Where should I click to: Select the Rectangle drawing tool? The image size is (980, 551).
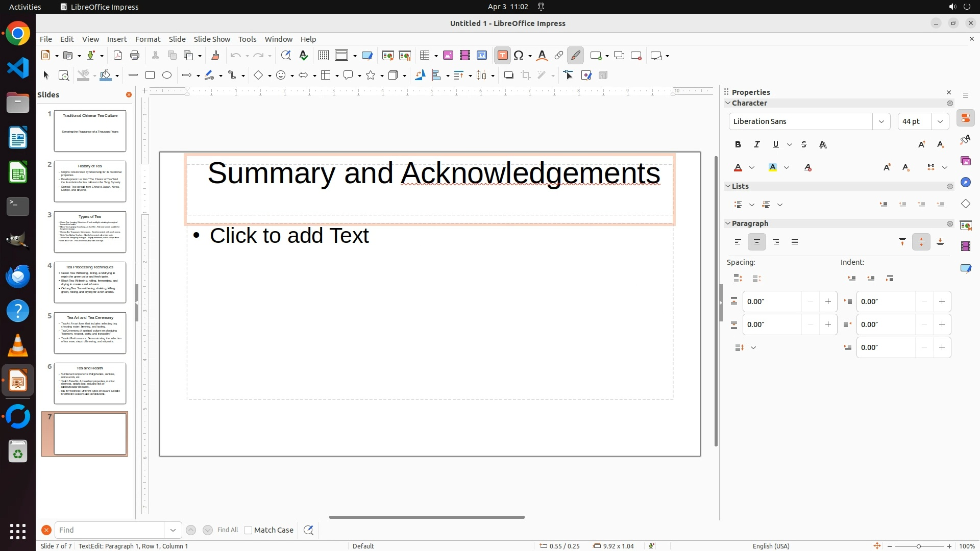click(150, 76)
